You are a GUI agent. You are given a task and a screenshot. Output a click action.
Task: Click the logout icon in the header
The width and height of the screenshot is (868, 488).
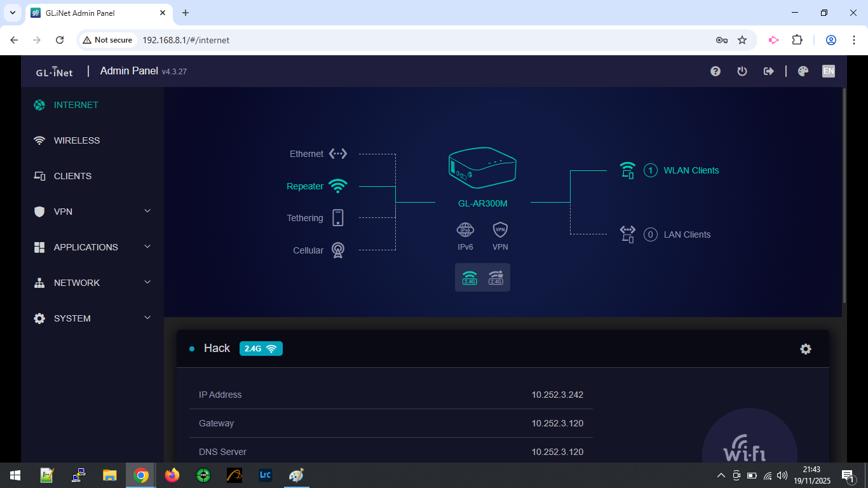(x=768, y=71)
